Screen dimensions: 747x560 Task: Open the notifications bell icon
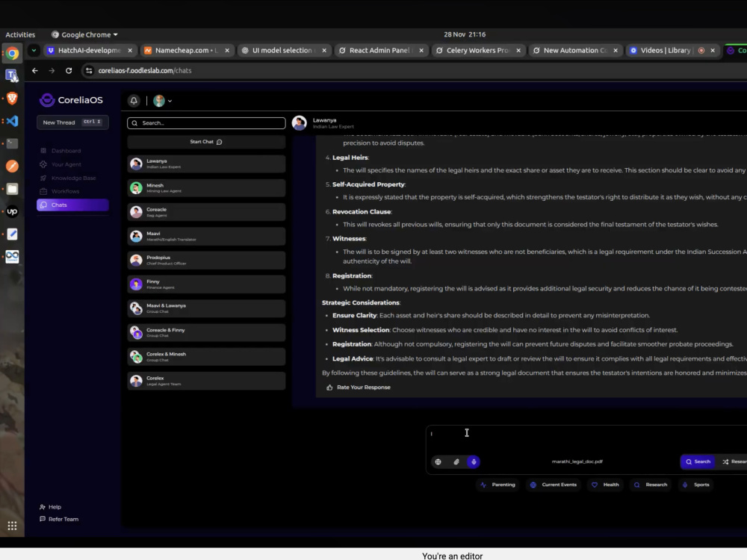click(134, 101)
